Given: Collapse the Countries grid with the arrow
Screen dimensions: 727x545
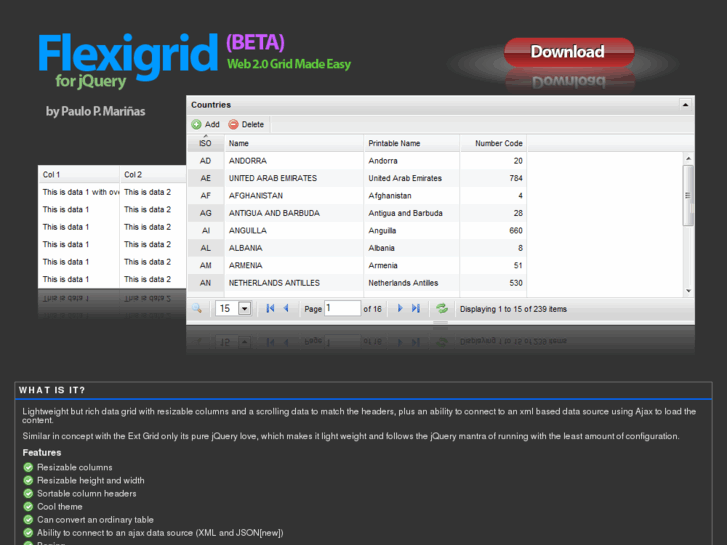Looking at the screenshot, I should [x=685, y=105].
